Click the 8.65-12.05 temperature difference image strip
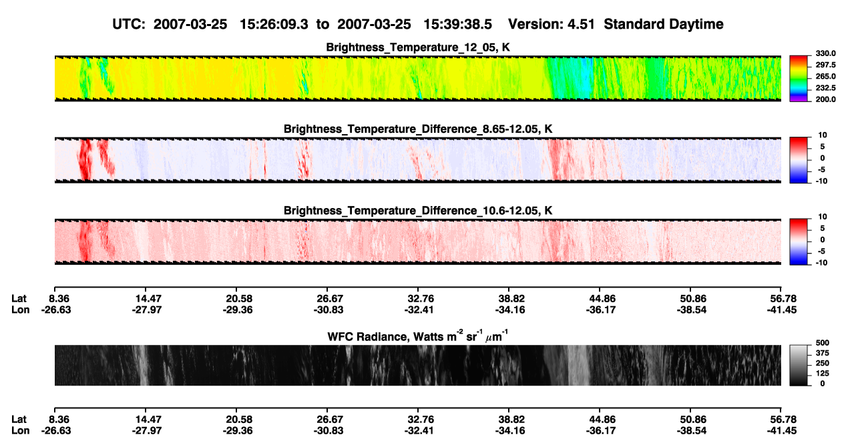 417,159
